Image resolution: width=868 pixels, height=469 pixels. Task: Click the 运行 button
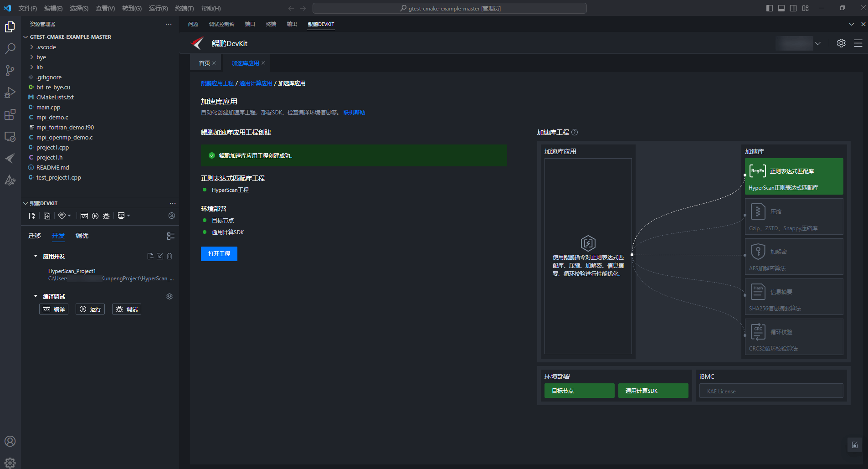pyautogui.click(x=90, y=309)
